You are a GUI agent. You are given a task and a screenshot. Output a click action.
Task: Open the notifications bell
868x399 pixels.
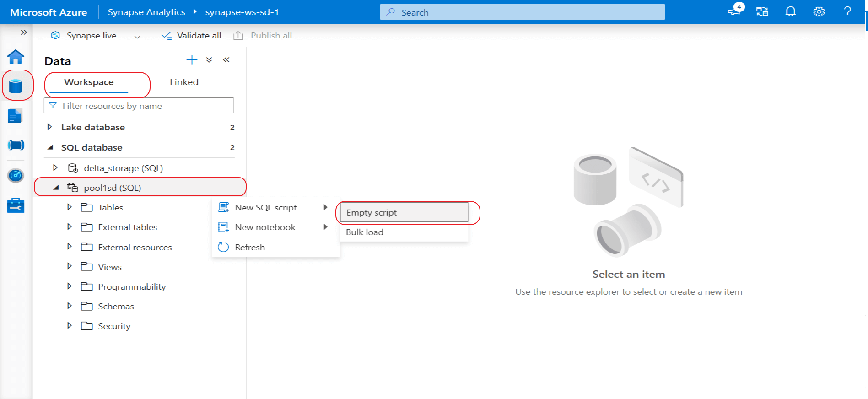click(790, 12)
